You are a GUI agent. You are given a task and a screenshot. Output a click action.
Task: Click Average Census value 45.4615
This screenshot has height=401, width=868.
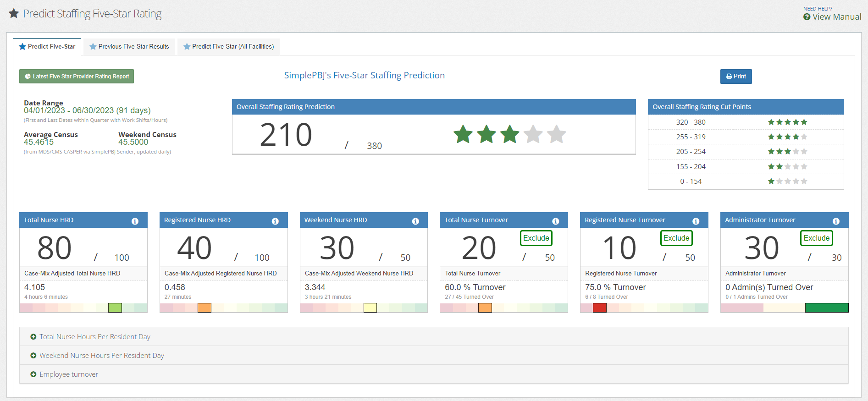coord(39,142)
